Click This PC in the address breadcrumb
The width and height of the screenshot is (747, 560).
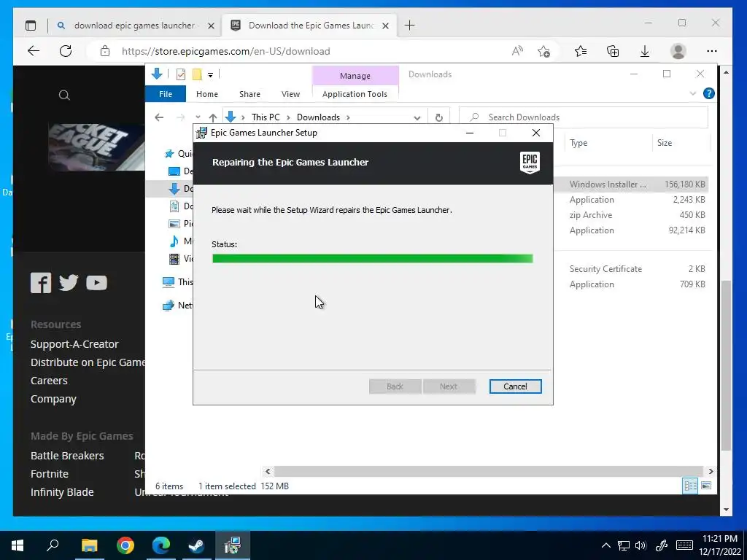click(x=266, y=117)
